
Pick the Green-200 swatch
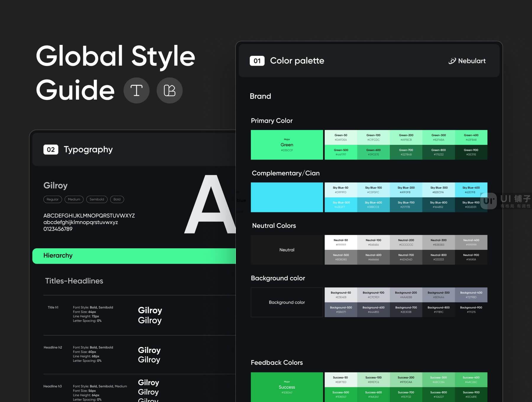tap(406, 137)
